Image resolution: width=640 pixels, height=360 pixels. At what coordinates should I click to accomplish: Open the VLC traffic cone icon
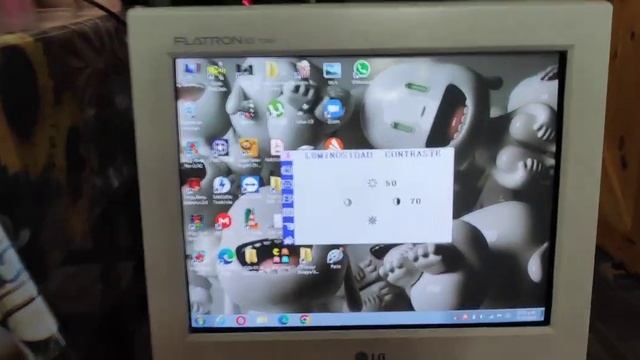point(251,218)
